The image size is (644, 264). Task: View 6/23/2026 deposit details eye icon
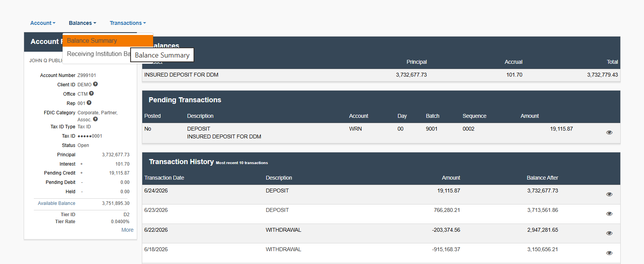coord(609,214)
